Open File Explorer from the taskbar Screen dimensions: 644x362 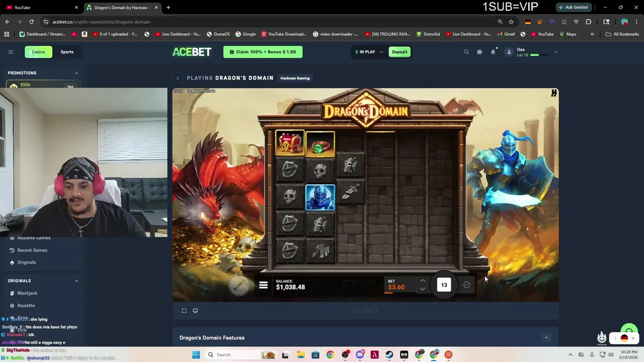[x=300, y=354]
